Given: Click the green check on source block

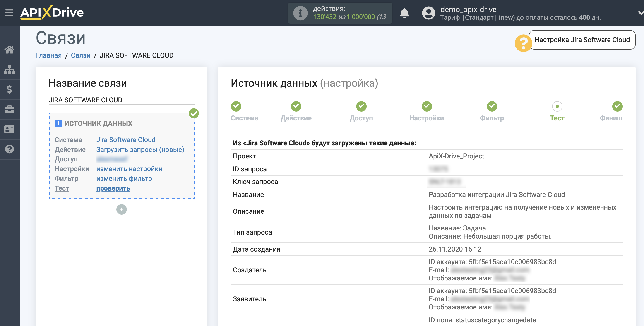Looking at the screenshot, I should [194, 113].
